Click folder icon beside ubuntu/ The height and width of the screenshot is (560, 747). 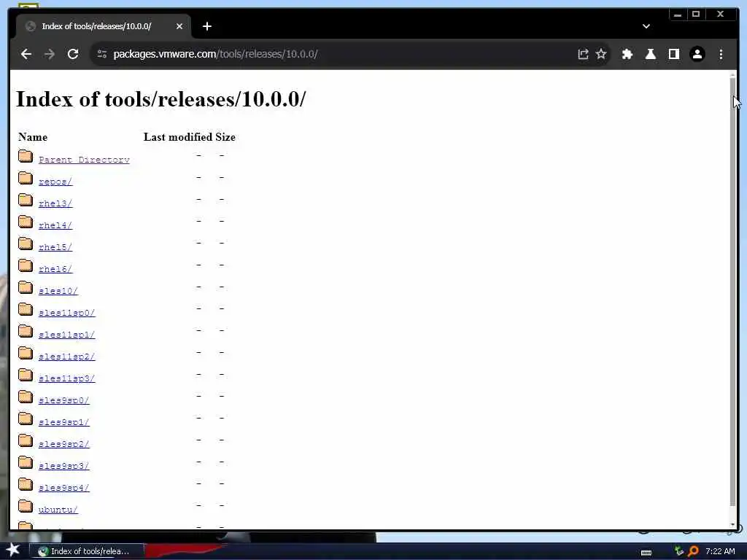click(x=26, y=507)
